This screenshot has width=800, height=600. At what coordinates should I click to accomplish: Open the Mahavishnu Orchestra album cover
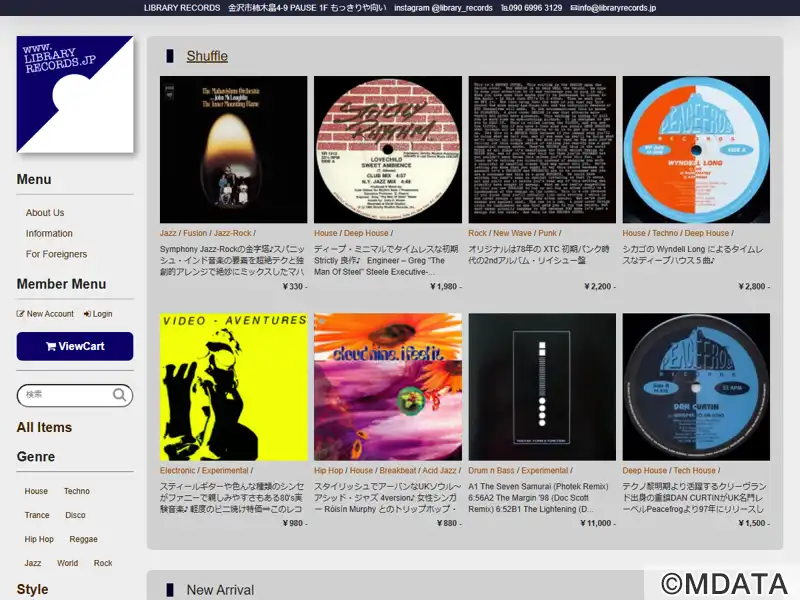coord(234,150)
